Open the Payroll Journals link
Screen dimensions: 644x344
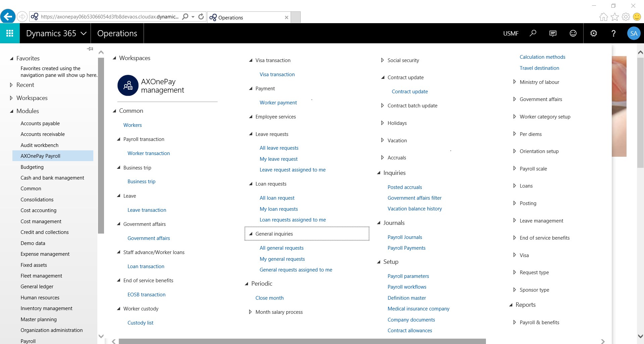pyautogui.click(x=405, y=237)
